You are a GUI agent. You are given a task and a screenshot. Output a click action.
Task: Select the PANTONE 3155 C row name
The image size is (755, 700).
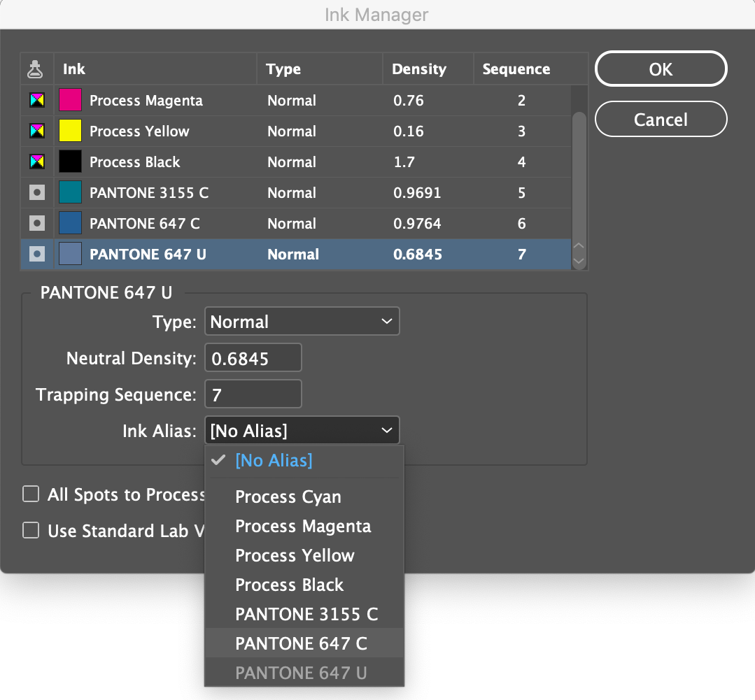point(149,193)
